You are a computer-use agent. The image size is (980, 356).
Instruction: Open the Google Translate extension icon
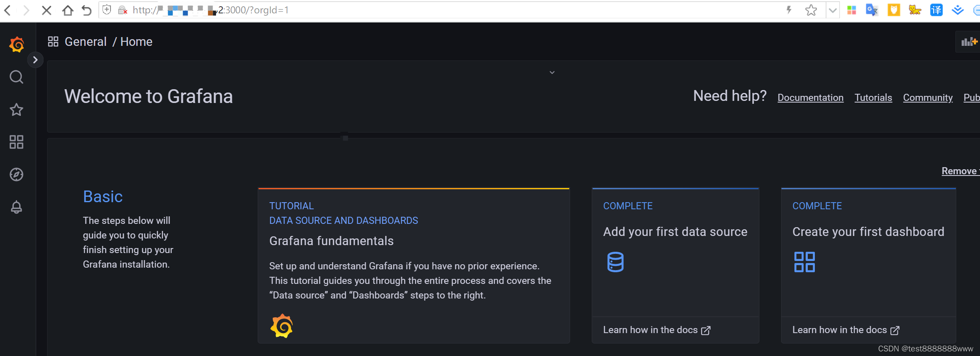872,10
